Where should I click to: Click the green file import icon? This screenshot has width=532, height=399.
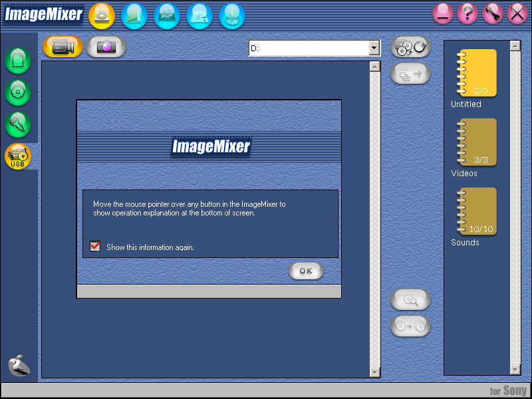click(18, 61)
